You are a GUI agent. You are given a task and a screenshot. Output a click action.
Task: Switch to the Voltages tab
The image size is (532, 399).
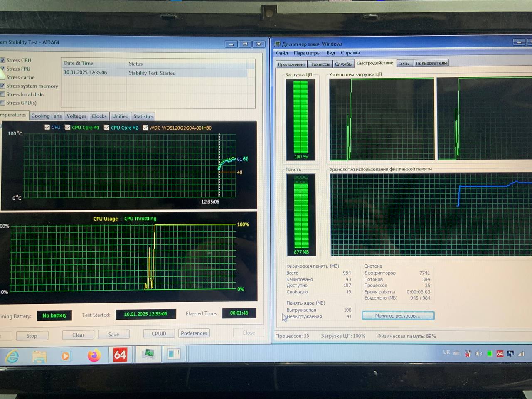pos(76,116)
